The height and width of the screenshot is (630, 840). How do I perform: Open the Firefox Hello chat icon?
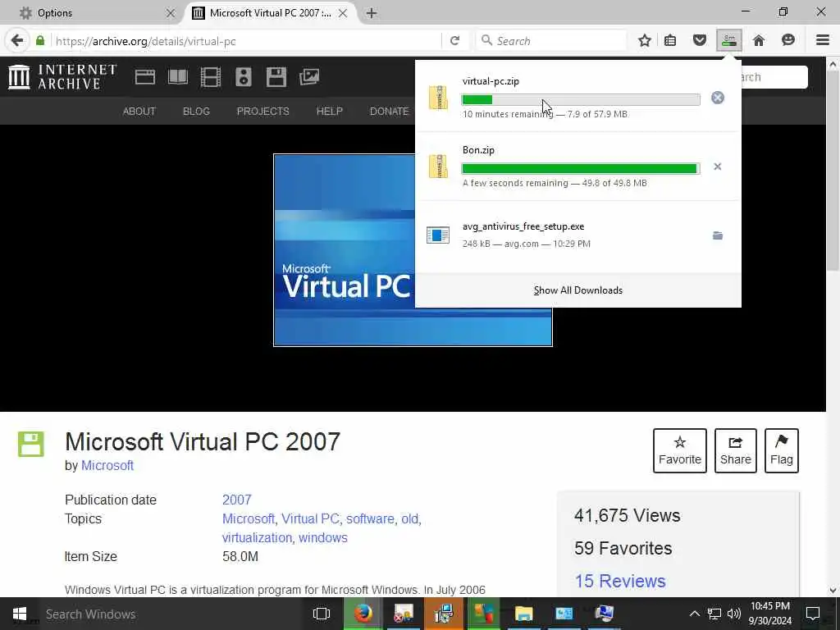pyautogui.click(x=788, y=41)
